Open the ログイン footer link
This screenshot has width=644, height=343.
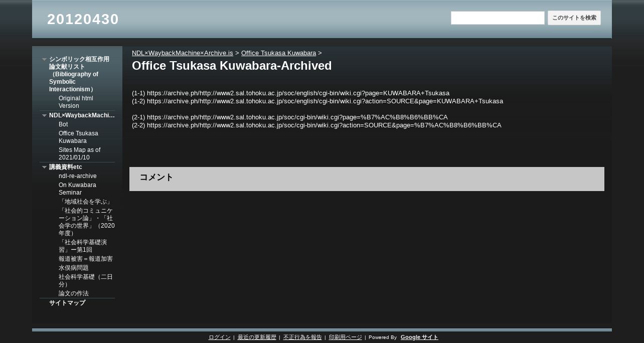tap(220, 337)
